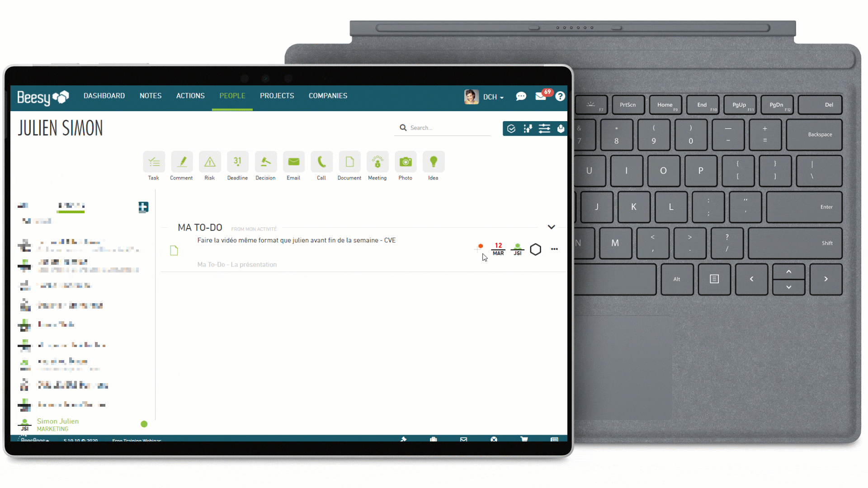Toggle the green status icon next to JSI

tap(516, 245)
